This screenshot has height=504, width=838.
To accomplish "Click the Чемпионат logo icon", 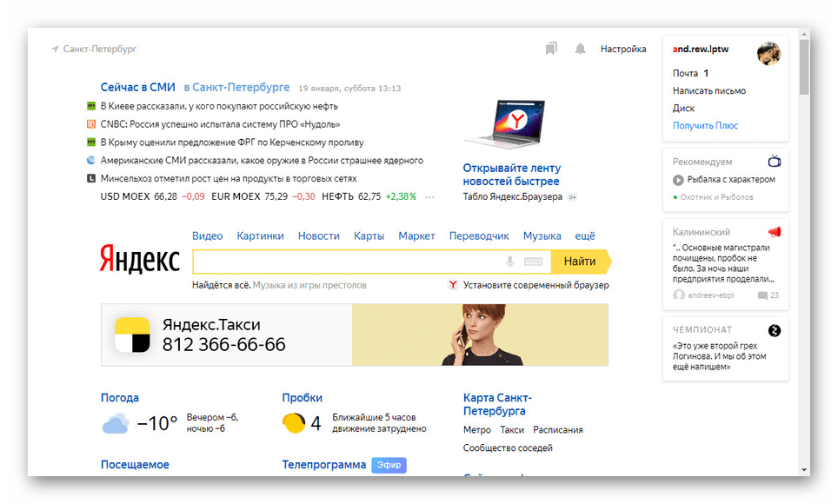I will tap(775, 330).
